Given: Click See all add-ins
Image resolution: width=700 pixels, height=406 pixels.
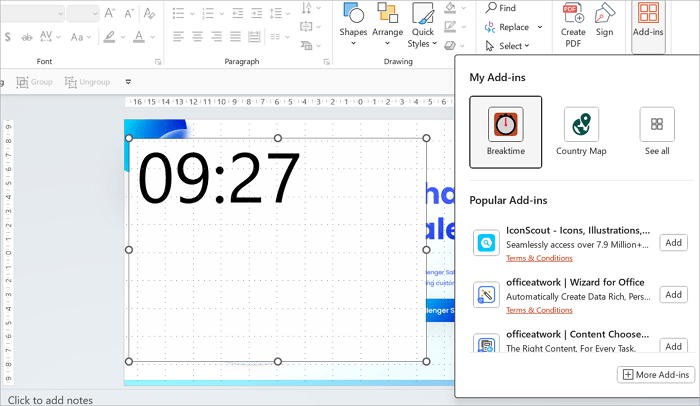Looking at the screenshot, I should click(657, 132).
